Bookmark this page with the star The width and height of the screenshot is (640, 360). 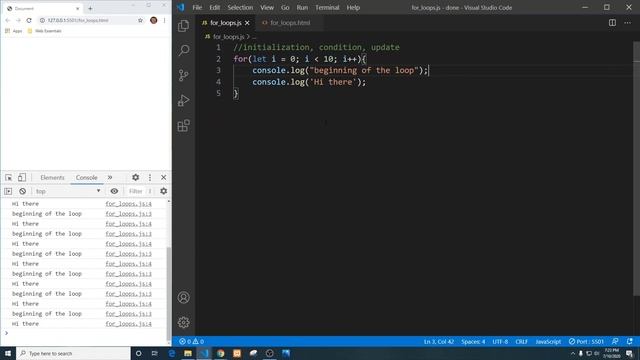point(140,20)
